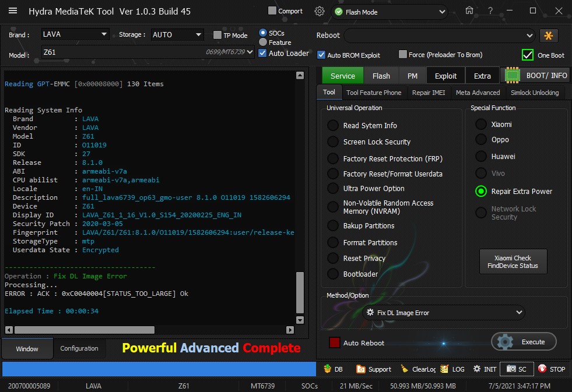This screenshot has width=572, height=392.
Task: Click INIT gear icon
Action: (x=477, y=369)
